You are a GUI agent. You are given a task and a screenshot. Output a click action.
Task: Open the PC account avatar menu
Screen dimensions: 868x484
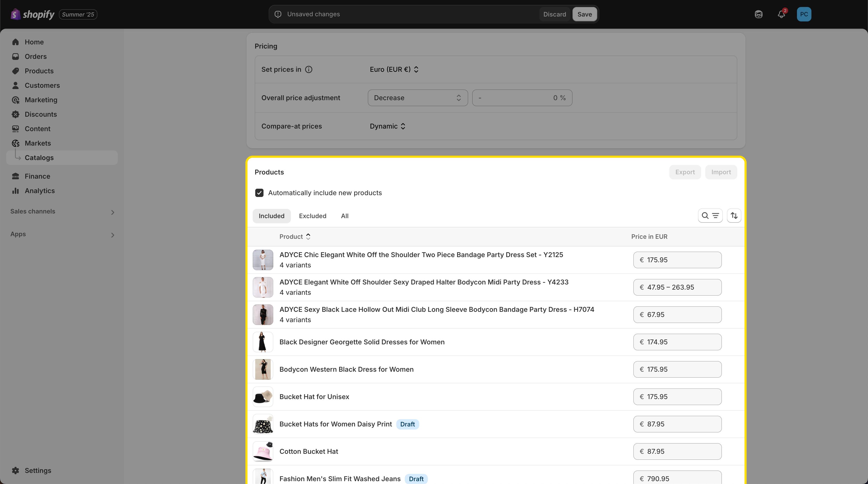804,14
